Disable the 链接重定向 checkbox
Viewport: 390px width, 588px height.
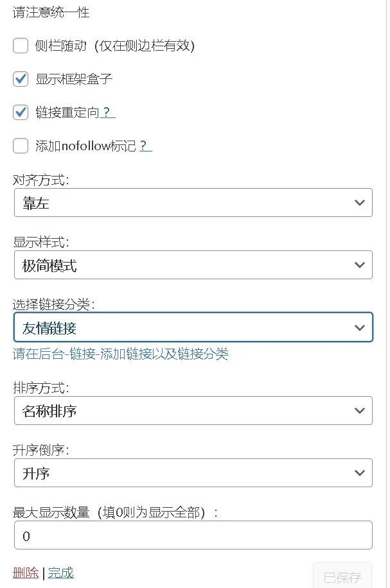pyautogui.click(x=20, y=112)
